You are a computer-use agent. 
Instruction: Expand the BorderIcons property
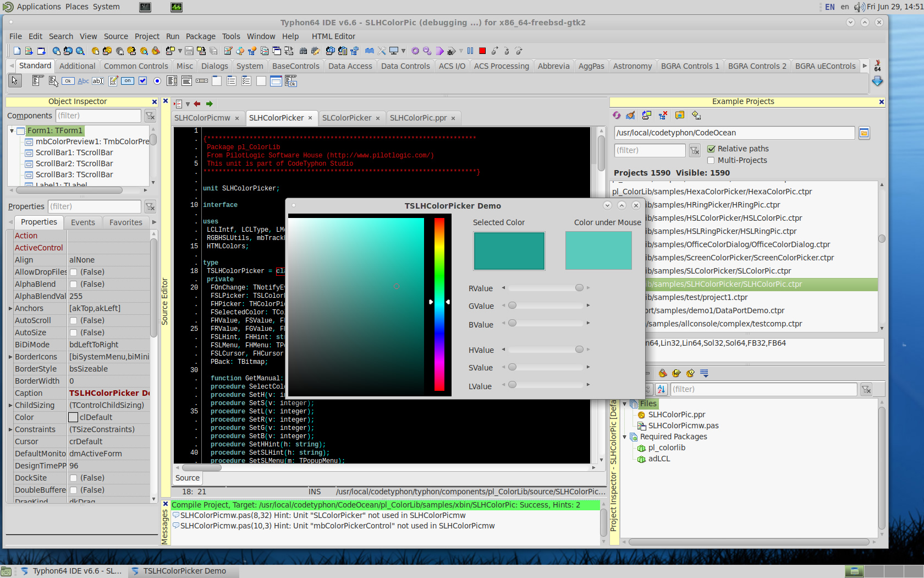(x=10, y=357)
